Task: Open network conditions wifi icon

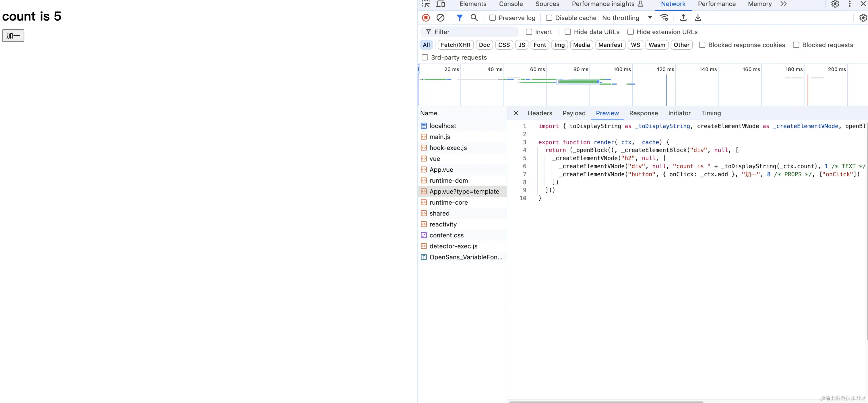Action: click(664, 18)
